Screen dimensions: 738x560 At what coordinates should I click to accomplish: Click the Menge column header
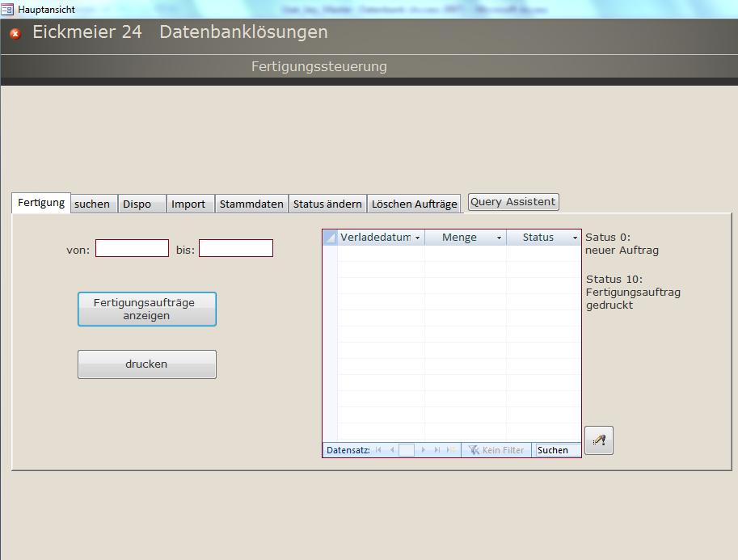tap(465, 238)
